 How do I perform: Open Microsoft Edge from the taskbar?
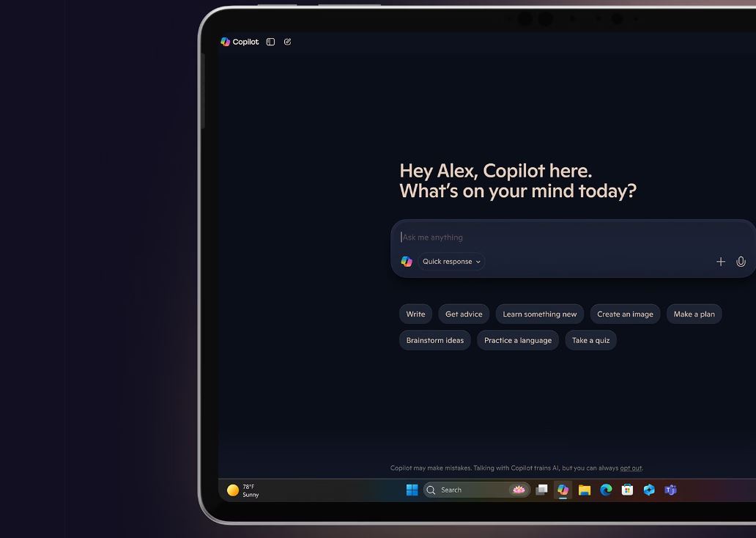point(606,490)
